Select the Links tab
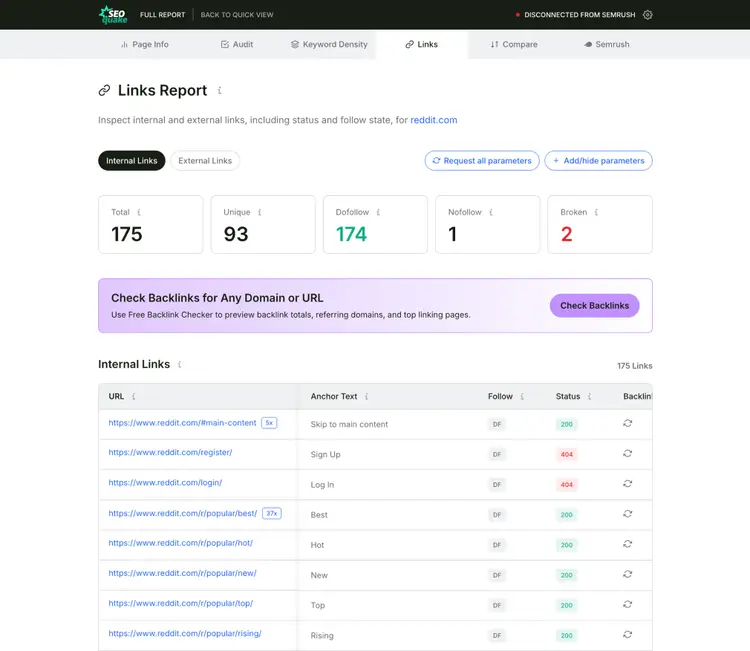 pos(421,44)
